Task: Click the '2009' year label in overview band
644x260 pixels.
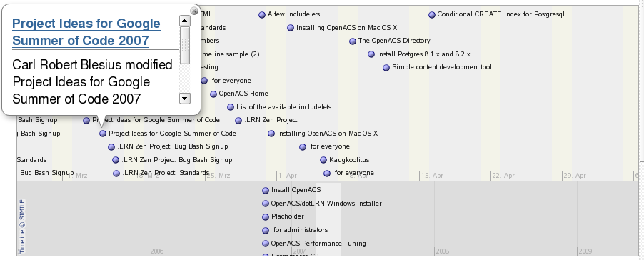Action: point(585,251)
